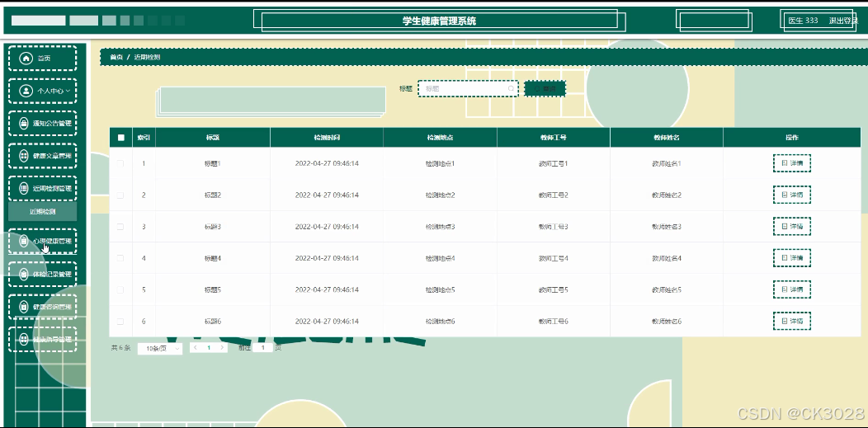
Task: Click the user icon beside 个人中心
Action: click(26, 91)
